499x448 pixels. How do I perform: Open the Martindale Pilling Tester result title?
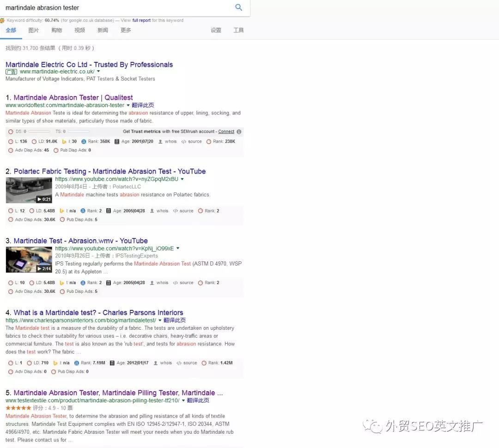118,393
